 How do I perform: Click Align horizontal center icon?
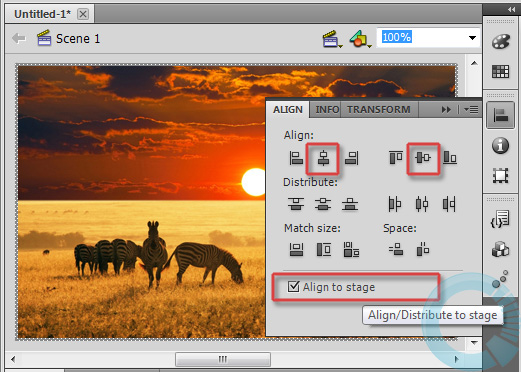point(323,158)
